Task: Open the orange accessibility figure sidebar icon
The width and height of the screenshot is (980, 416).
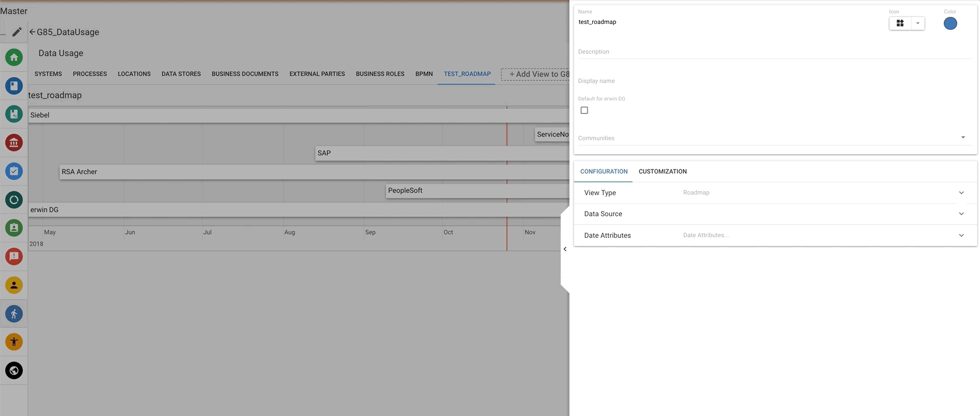Action: pos(14,342)
